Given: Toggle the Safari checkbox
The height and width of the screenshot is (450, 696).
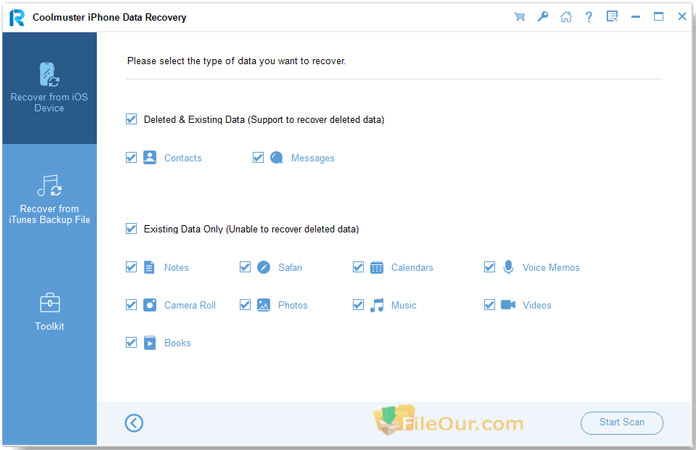Looking at the screenshot, I should [245, 267].
